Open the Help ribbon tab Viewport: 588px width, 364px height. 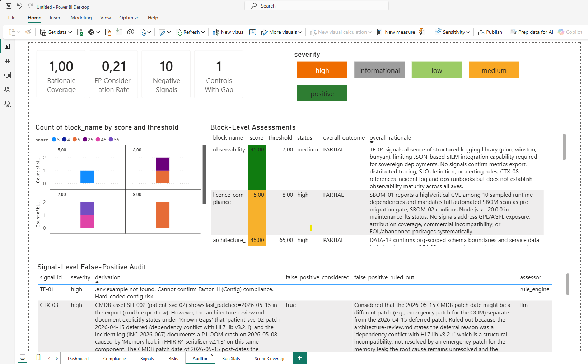[153, 18]
